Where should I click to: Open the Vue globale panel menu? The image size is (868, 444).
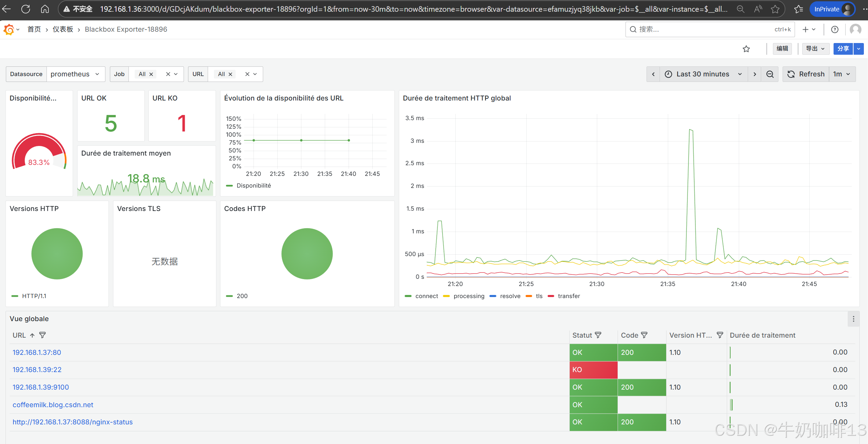tap(853, 319)
